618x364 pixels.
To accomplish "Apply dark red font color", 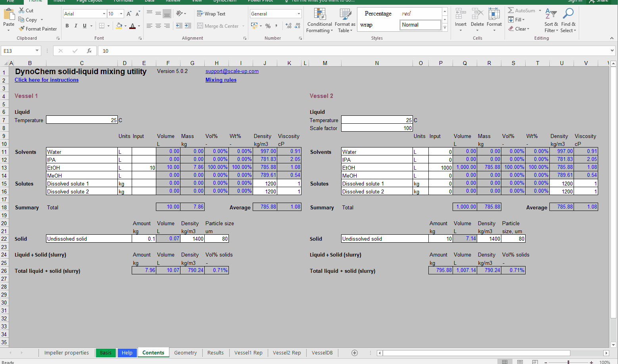I will pos(132,26).
